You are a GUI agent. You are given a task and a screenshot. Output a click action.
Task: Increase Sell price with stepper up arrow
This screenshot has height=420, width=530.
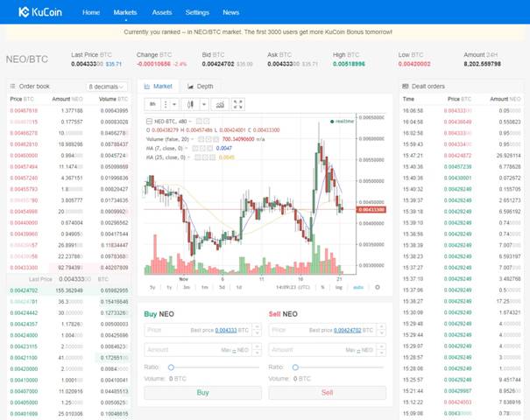point(382,326)
